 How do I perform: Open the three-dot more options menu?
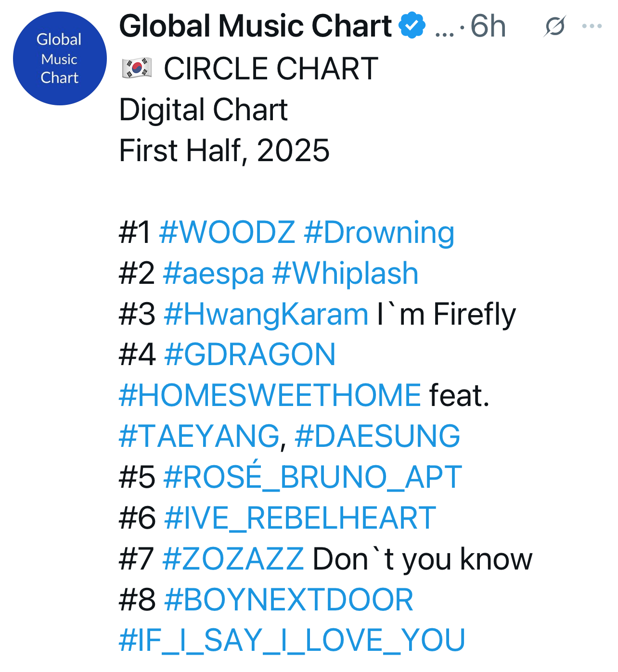tap(592, 26)
